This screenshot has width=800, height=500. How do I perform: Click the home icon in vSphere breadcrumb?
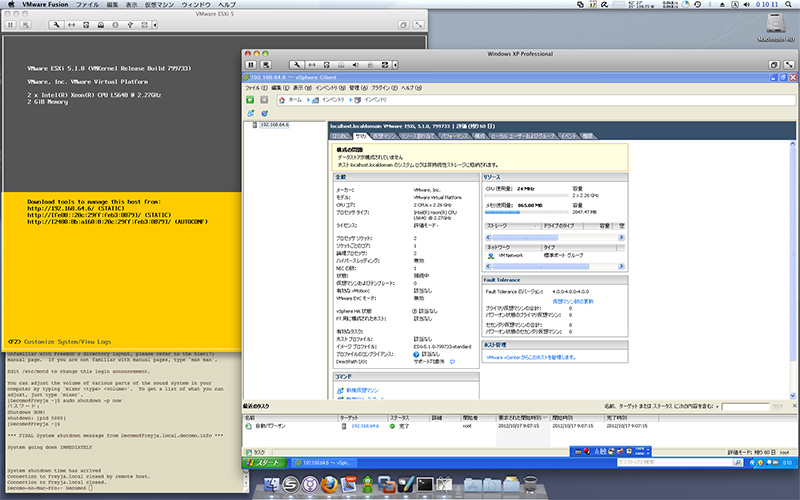tap(281, 100)
